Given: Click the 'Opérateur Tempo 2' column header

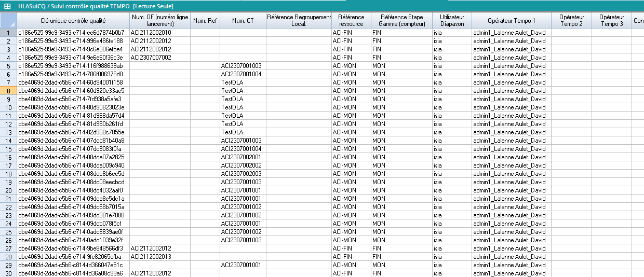Looking at the screenshot, I should coord(571,21).
